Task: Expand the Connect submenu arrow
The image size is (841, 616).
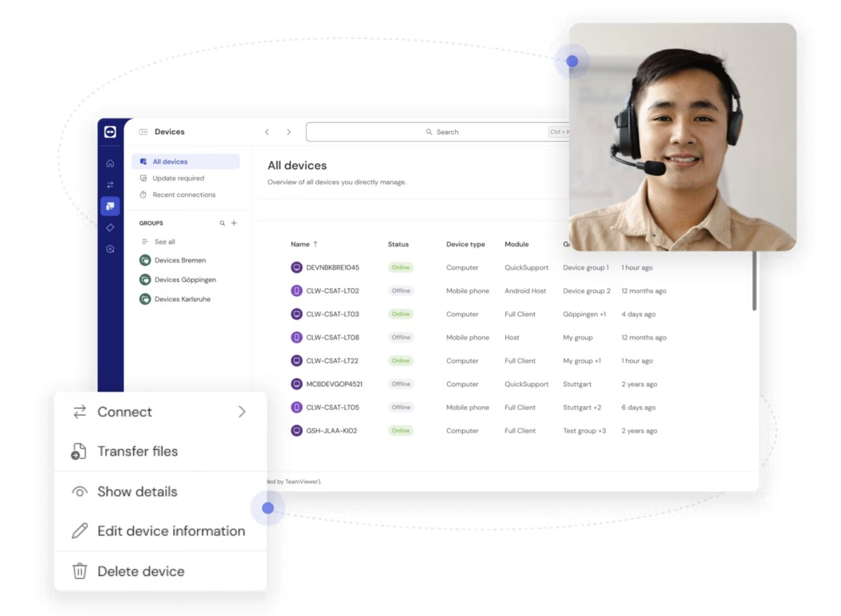Action: coord(242,412)
